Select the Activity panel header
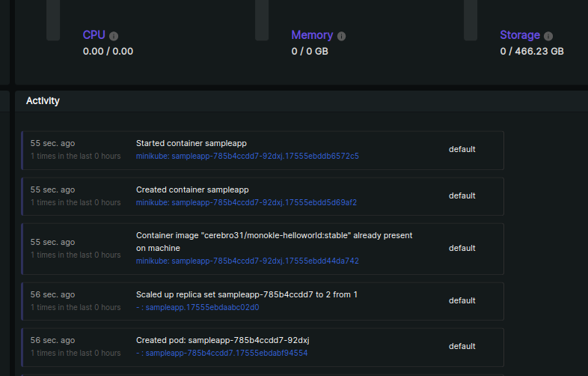 pos(43,100)
